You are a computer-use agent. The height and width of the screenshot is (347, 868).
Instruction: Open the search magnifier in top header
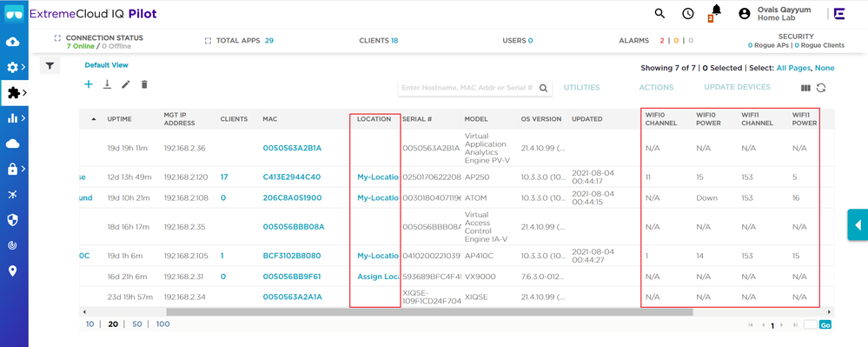[x=659, y=14]
